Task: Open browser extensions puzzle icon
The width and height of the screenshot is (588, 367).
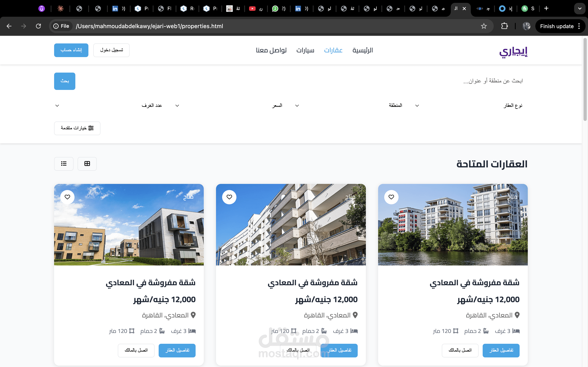Action: point(504,26)
